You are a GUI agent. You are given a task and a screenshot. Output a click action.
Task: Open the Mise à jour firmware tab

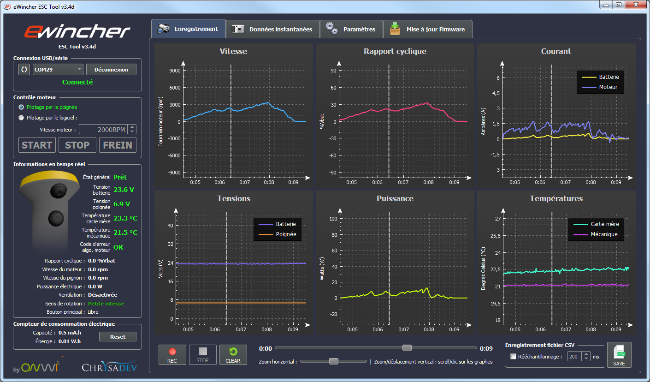(428, 29)
